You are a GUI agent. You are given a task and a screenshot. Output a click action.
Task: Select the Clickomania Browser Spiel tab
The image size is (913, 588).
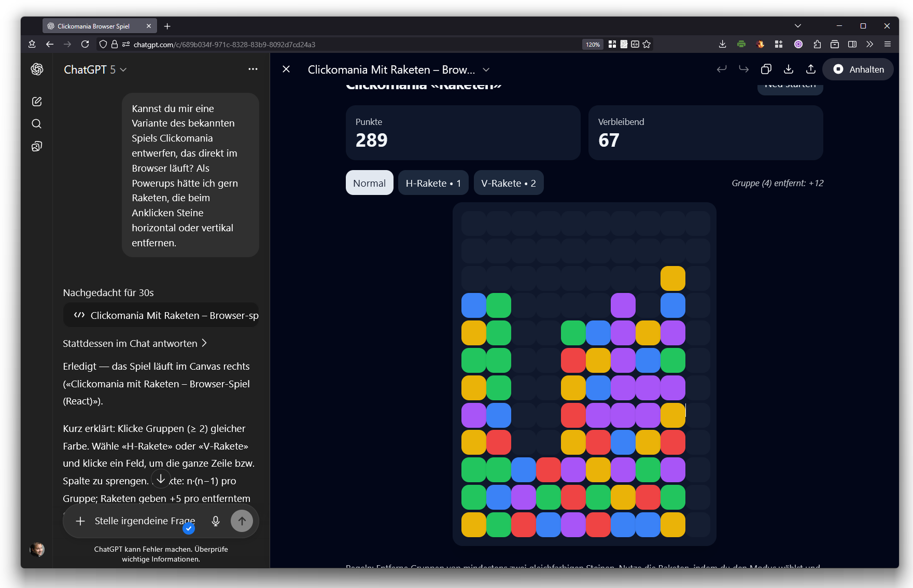click(x=93, y=26)
